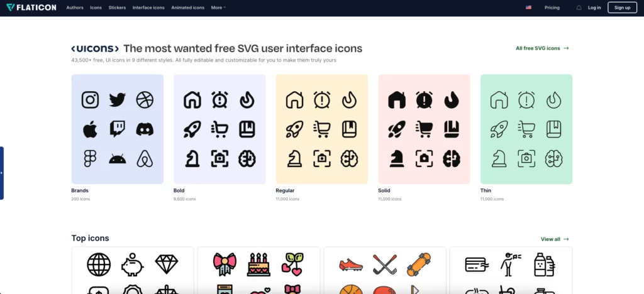Click the Flaticon logo
The height and width of the screenshot is (294, 644).
click(x=31, y=8)
